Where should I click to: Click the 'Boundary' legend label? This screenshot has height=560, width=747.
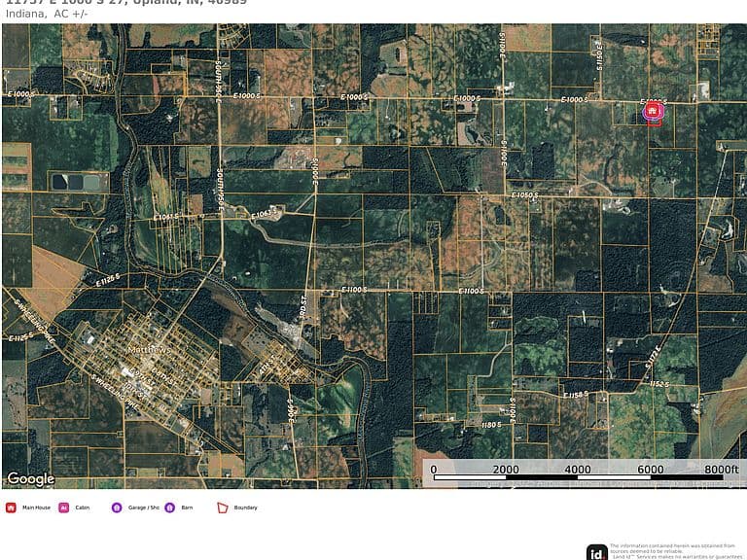[245, 507]
